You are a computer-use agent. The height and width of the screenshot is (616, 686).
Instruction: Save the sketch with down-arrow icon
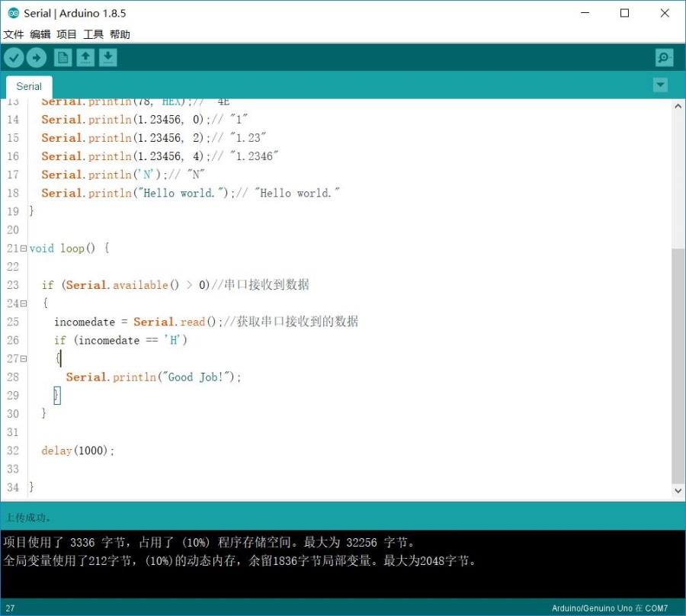click(107, 57)
